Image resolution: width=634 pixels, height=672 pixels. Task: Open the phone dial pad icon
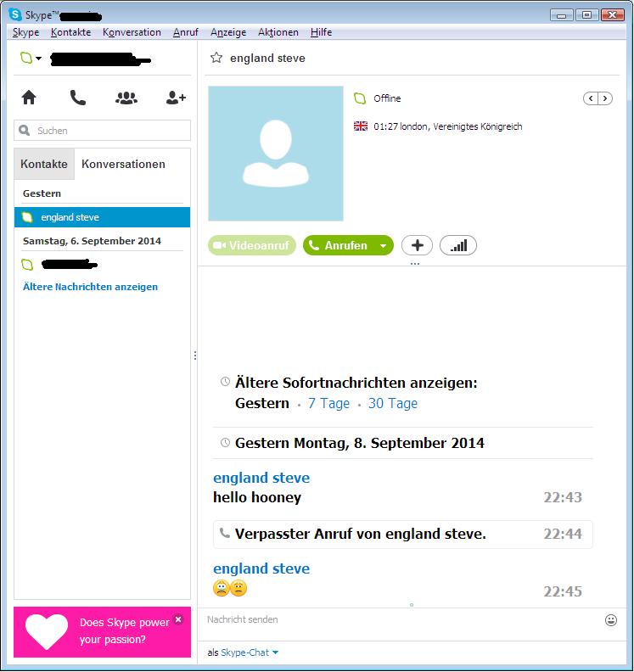coord(77,98)
